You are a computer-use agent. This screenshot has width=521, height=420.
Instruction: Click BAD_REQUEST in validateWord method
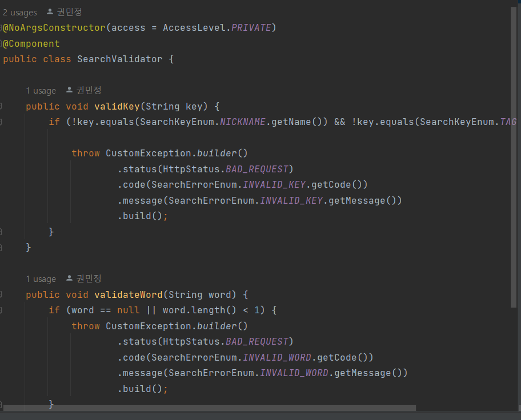pyautogui.click(x=257, y=342)
